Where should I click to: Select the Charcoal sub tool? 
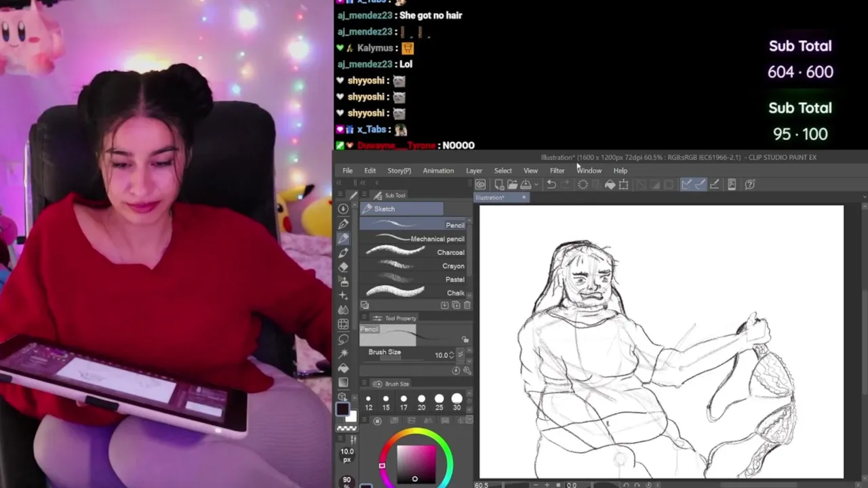click(412, 252)
